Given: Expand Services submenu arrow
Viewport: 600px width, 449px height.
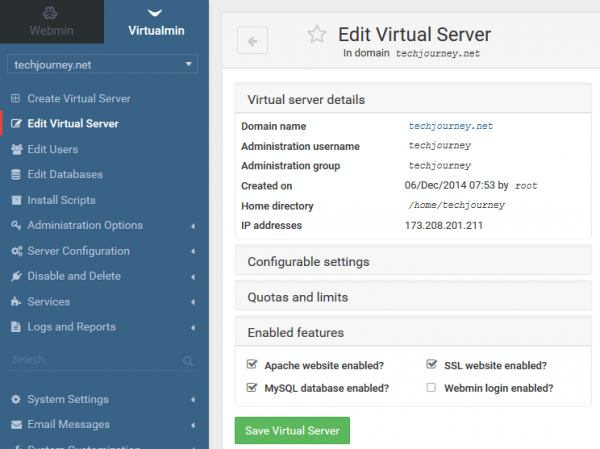Looking at the screenshot, I should pyautogui.click(x=193, y=302).
